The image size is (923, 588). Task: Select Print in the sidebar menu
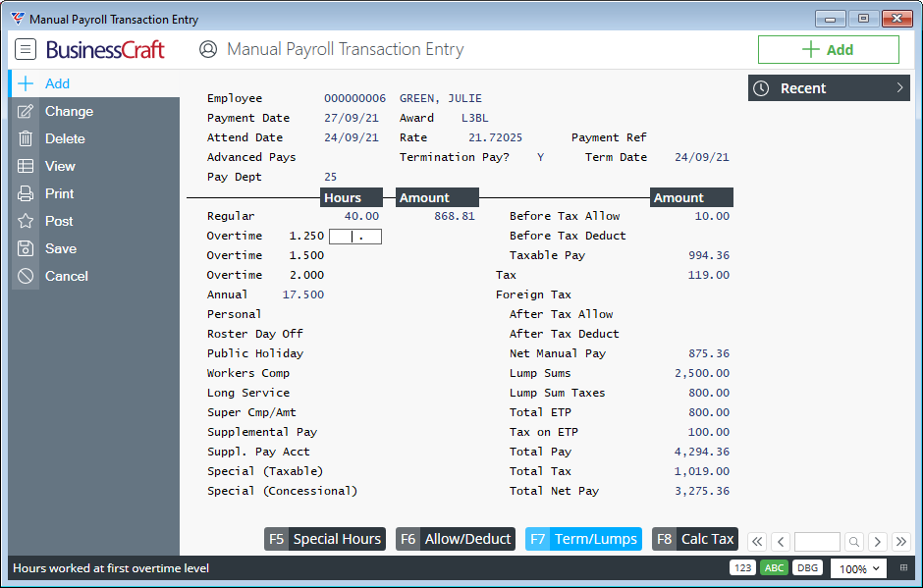pyautogui.click(x=94, y=193)
